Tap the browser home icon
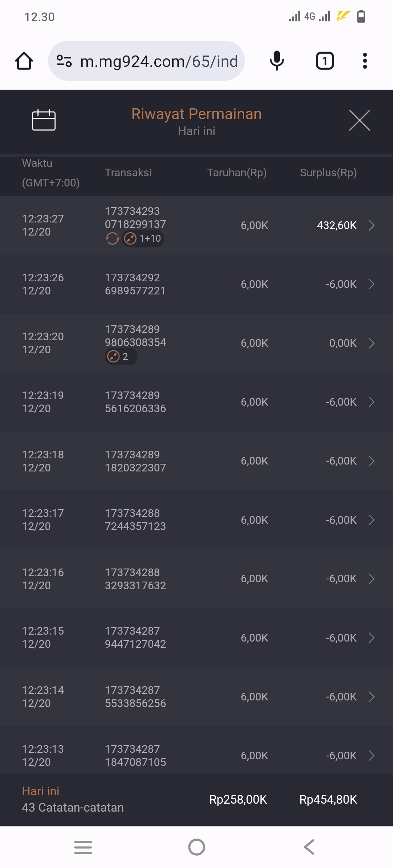Image resolution: width=393 pixels, height=868 pixels. coord(24,61)
